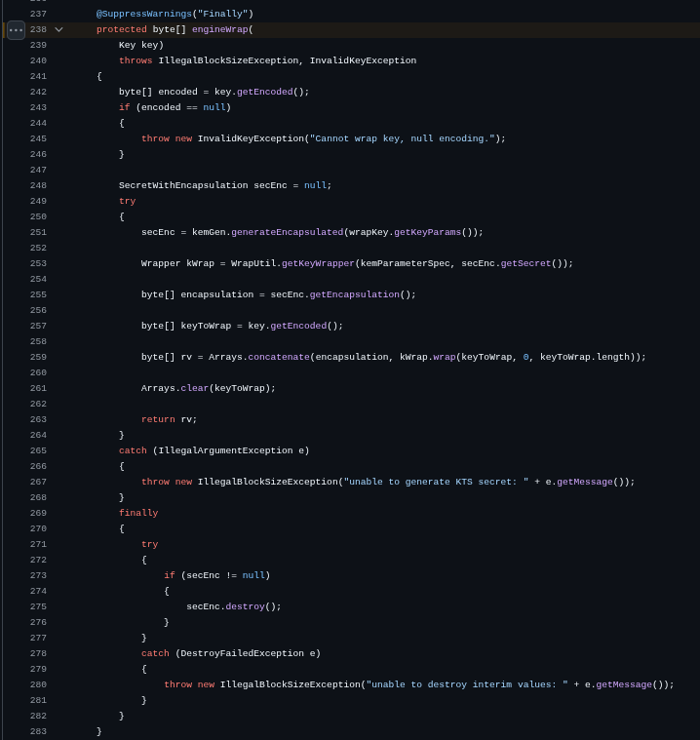This screenshot has height=740, width=700.
Task: Click generateEncapsulated method call
Action: pyautogui.click(x=287, y=232)
